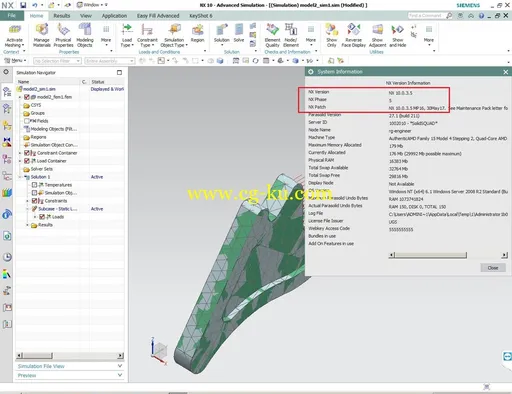
Task: Open Node/Element information tool
Action: [291, 29]
